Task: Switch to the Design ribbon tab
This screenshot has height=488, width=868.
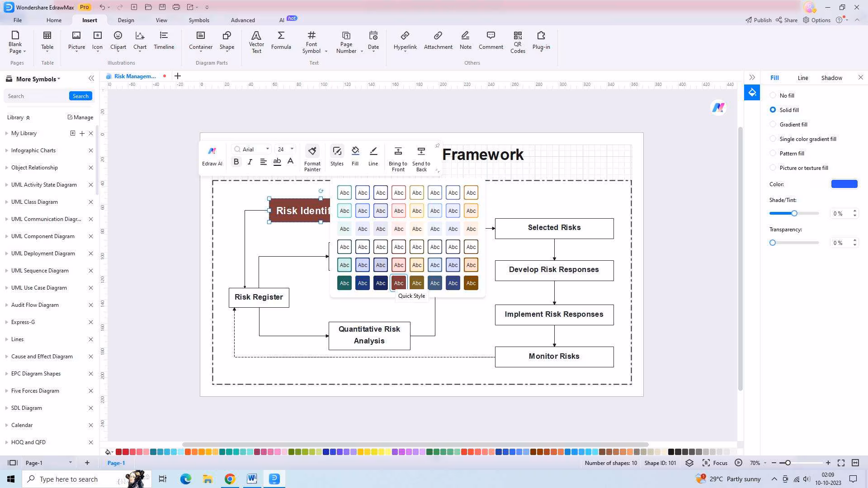Action: click(126, 20)
